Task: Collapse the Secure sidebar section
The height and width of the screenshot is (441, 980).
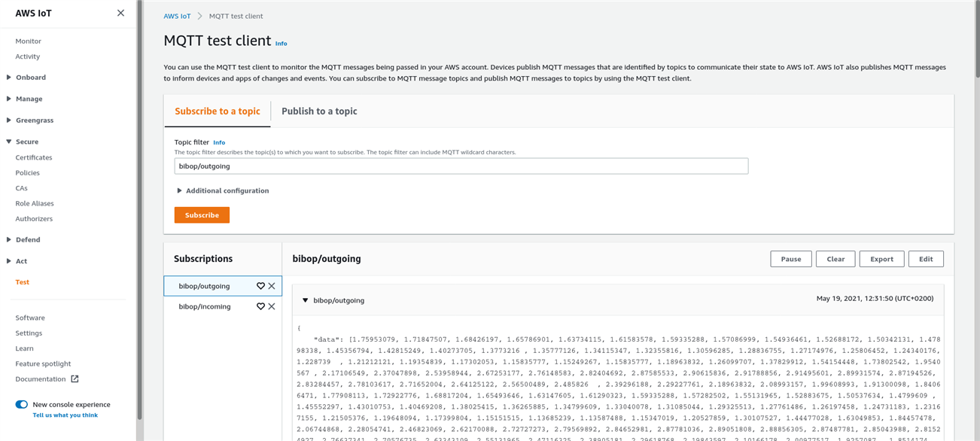Action: click(x=8, y=141)
